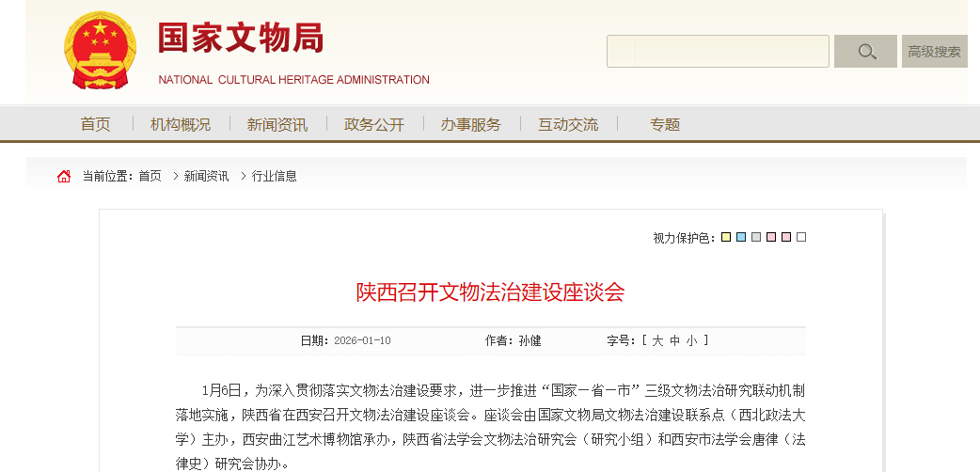Viewport: 980px width, 472px height.
Task: Click the magnifier search button
Action: (865, 52)
